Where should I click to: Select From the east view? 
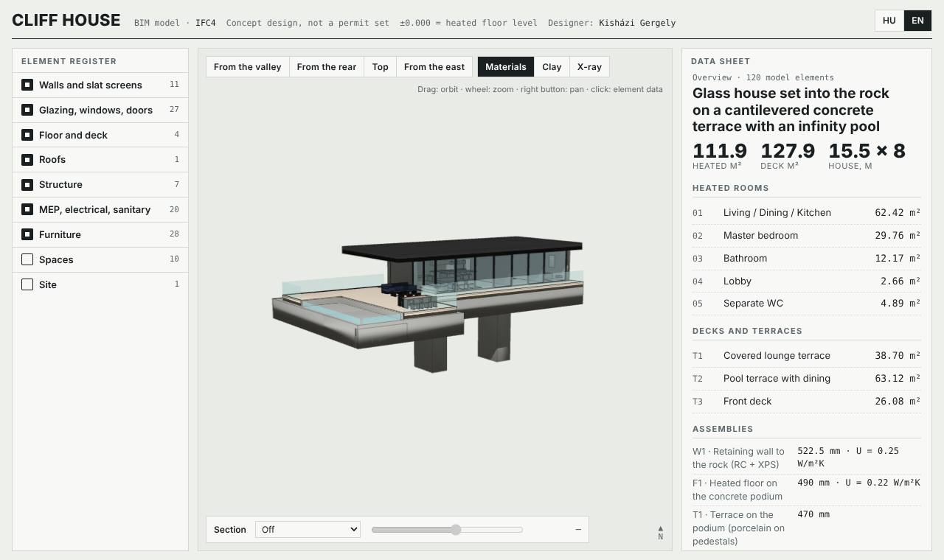(x=434, y=67)
